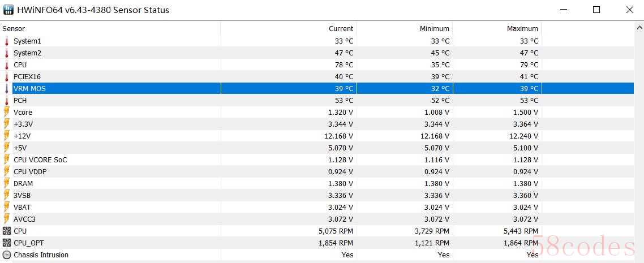This screenshot has height=263, width=644.
Task: Select the PCH sensor label
Action: pos(20,101)
